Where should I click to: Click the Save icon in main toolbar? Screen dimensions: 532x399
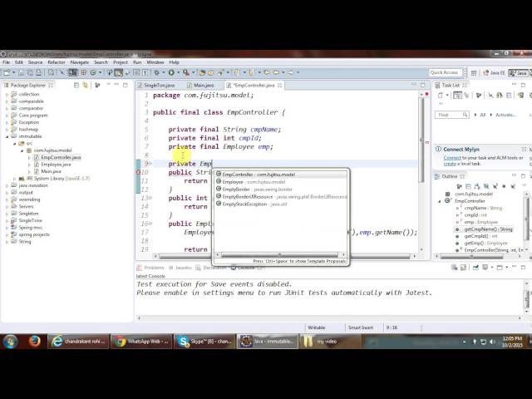(21, 72)
